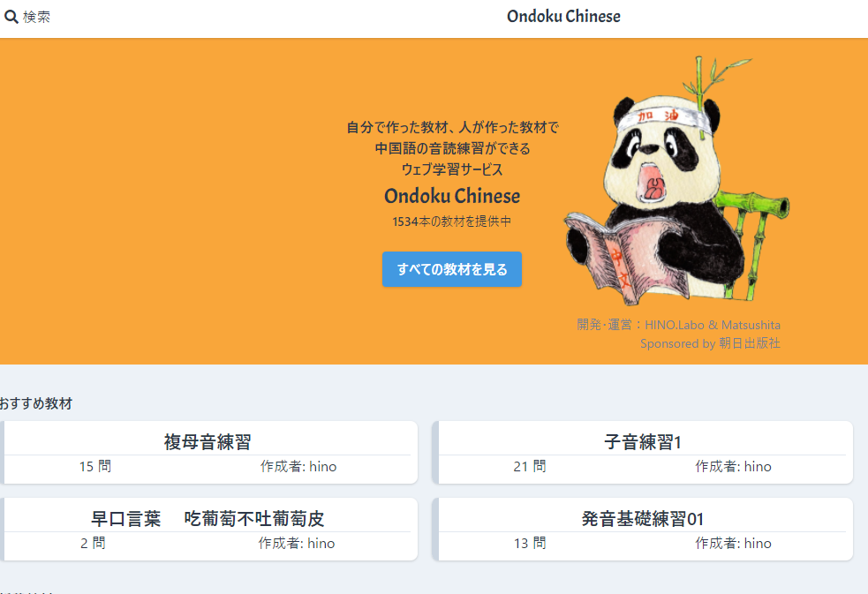
Task: Click the 13 問 count on 発音基礎練習01
Action: point(530,544)
